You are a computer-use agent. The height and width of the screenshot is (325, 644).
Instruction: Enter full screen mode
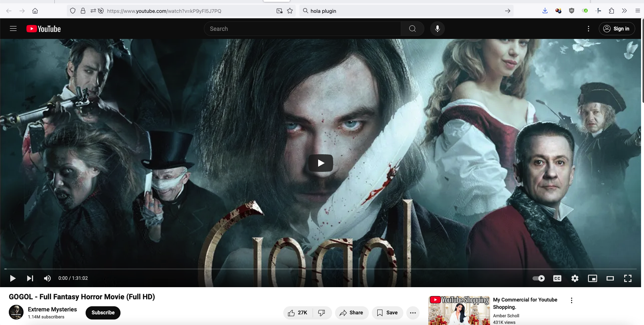(x=628, y=278)
